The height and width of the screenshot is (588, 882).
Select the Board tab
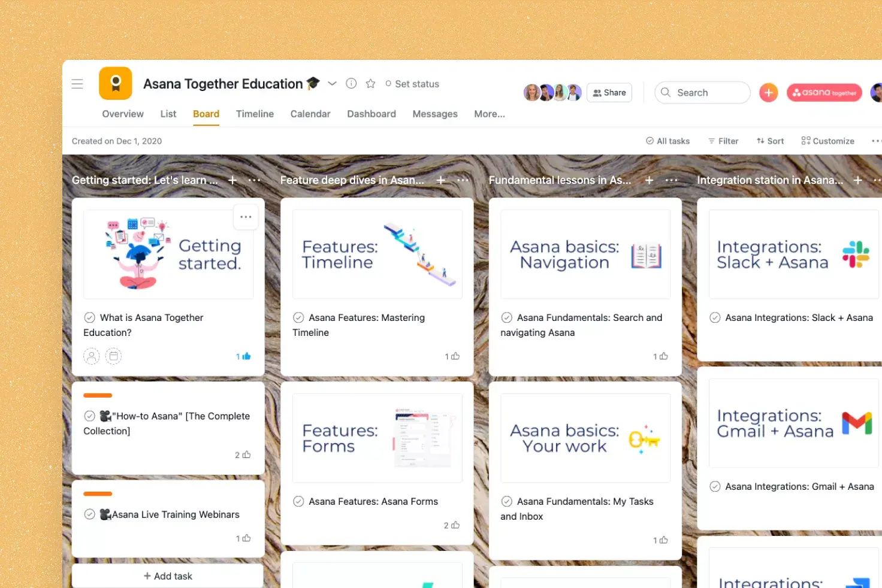(x=206, y=114)
